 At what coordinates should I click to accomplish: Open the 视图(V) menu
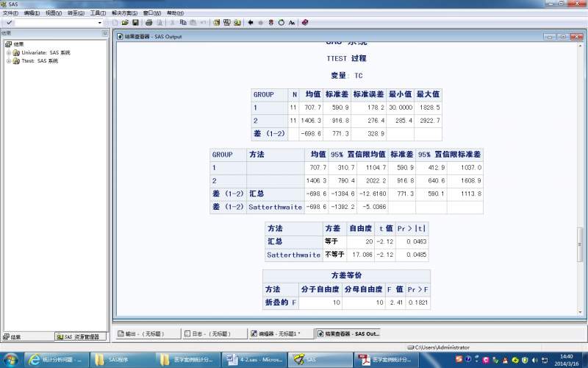pos(54,13)
